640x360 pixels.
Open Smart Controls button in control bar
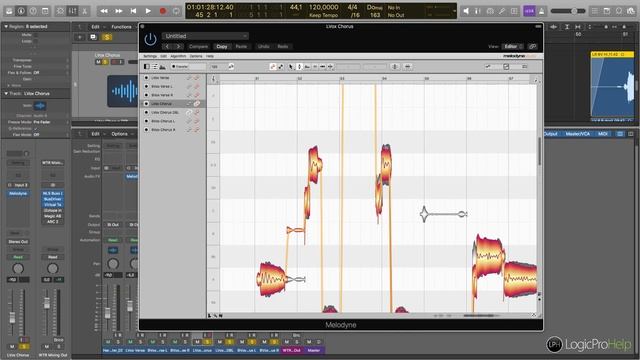coord(60,11)
